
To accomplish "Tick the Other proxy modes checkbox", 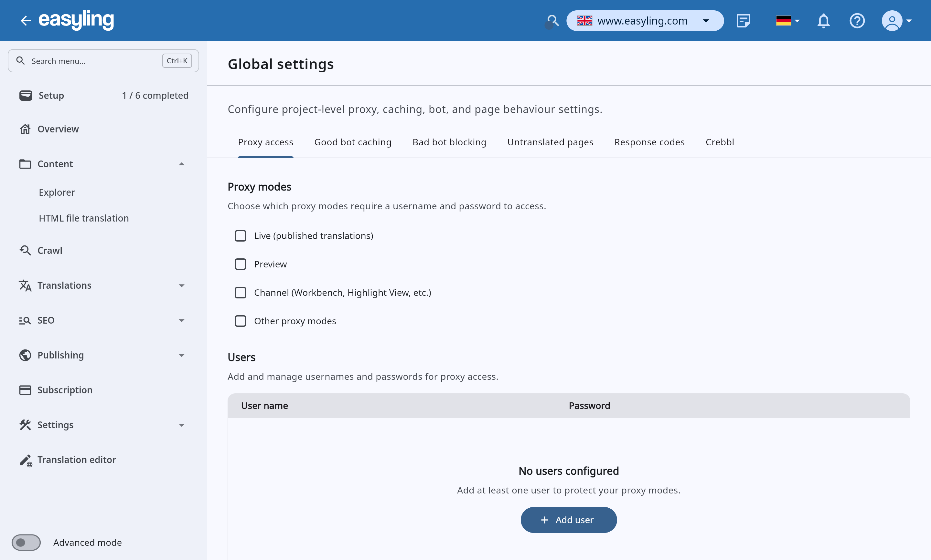I will (240, 321).
